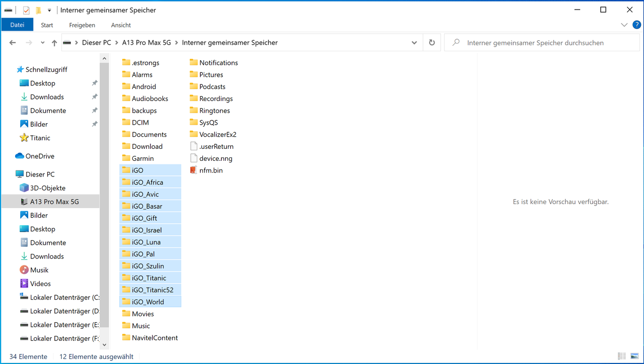The height and width of the screenshot is (364, 644).
Task: Click Interner gemeinsamer Speicher breadcrumb in address bar
Action: pos(230,43)
